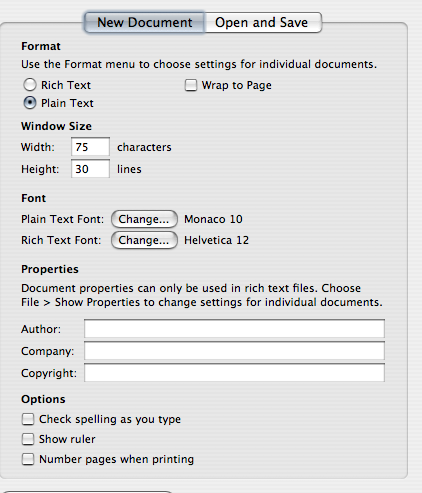The height and width of the screenshot is (493, 422).
Task: Change the Rich Text Font
Action: point(144,240)
